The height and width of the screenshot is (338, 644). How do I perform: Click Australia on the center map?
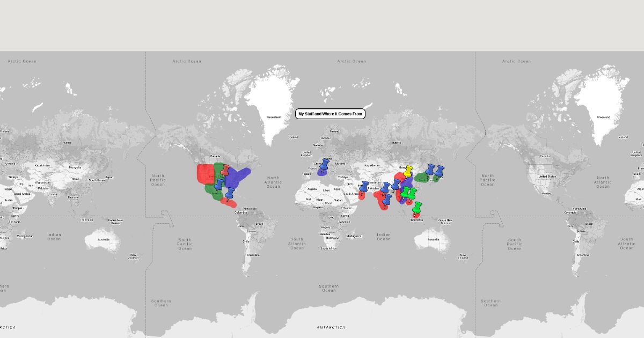tap(434, 239)
